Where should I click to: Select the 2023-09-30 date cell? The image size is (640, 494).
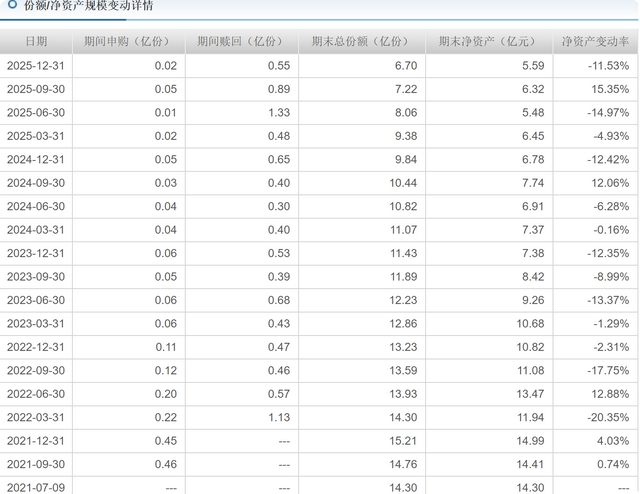tap(36, 277)
